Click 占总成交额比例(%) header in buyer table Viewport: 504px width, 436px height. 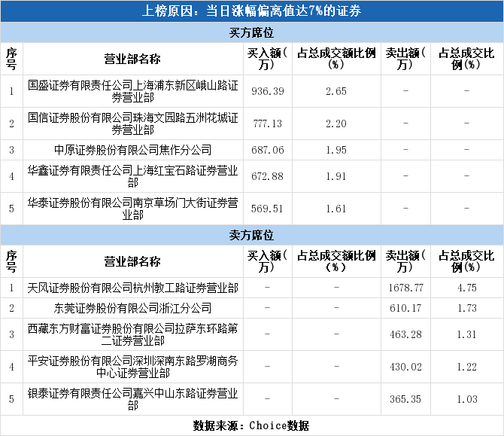coord(336,59)
